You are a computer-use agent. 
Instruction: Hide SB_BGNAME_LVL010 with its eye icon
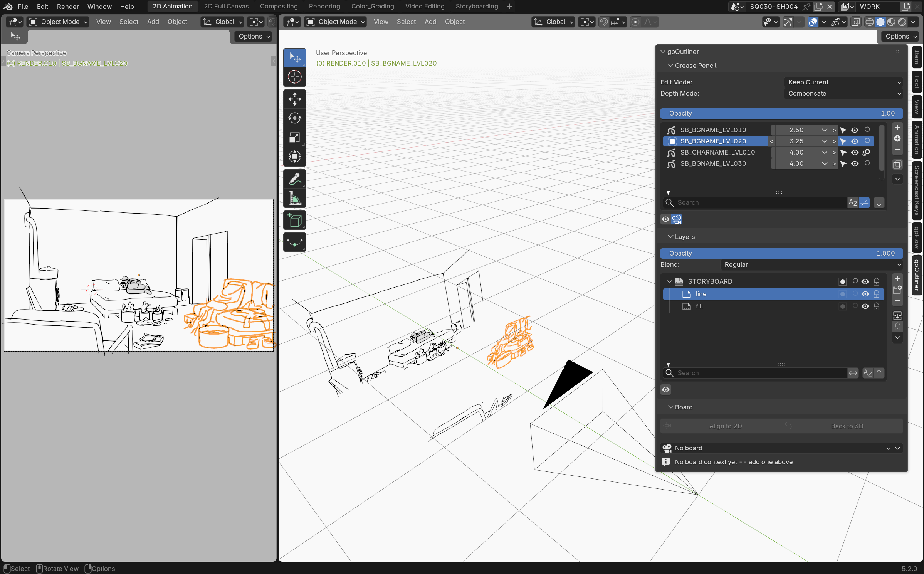(x=855, y=130)
